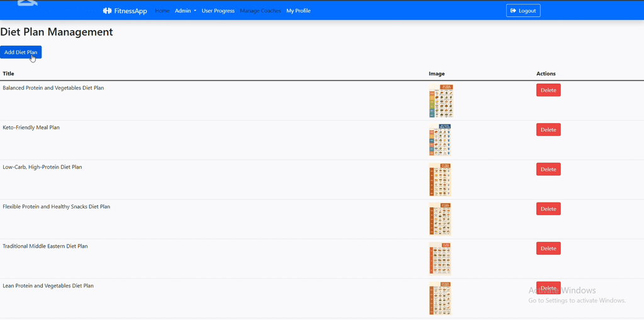Click the Add Diet Plan button
The image size is (644, 320).
pyautogui.click(x=21, y=52)
